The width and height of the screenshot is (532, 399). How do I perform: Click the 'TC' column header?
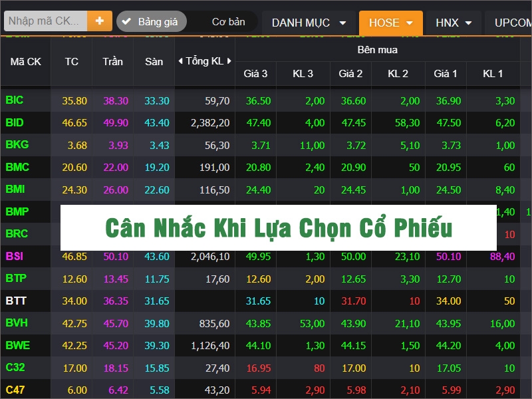pos(71,62)
